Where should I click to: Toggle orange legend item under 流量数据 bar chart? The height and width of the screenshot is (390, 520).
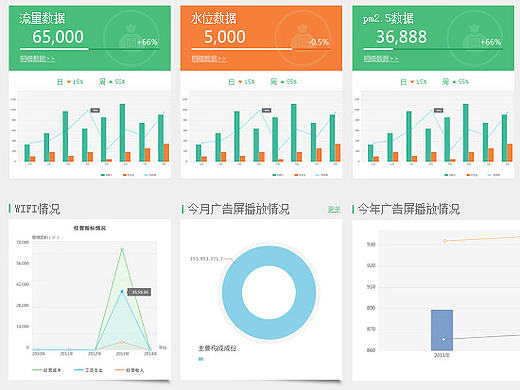pos(128,175)
